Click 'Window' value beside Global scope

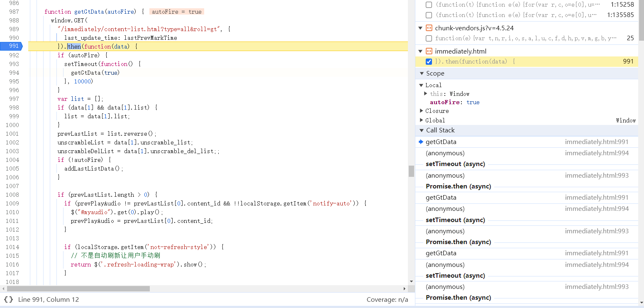(626, 120)
